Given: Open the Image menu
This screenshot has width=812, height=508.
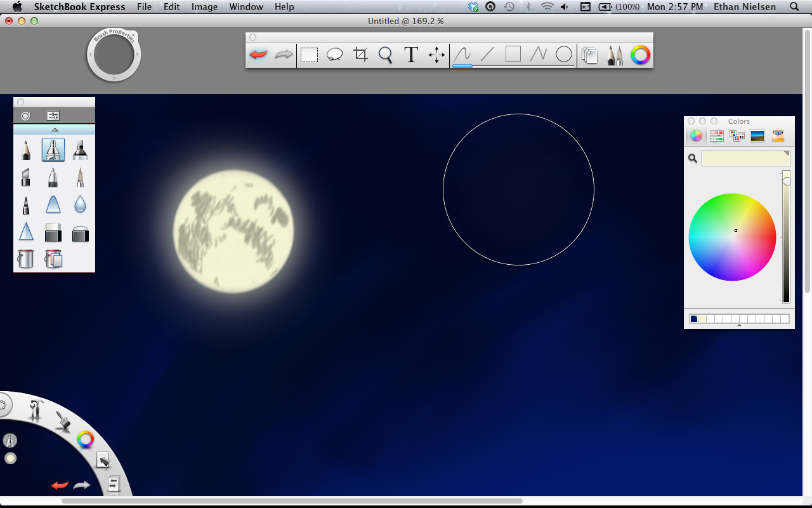Looking at the screenshot, I should [204, 7].
